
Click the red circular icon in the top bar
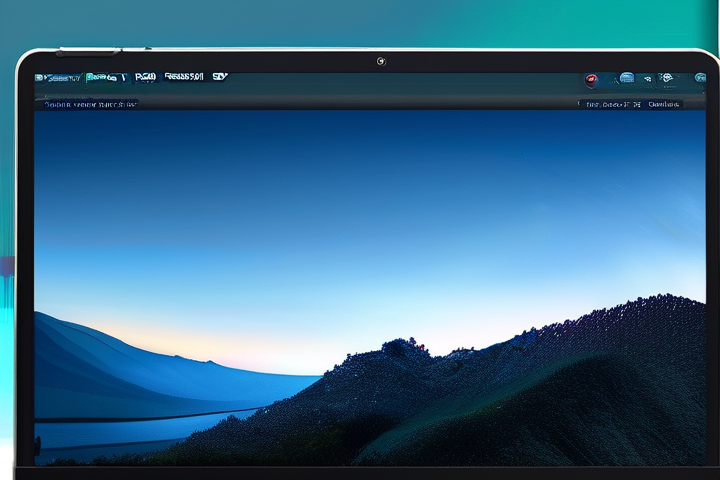coord(591,79)
